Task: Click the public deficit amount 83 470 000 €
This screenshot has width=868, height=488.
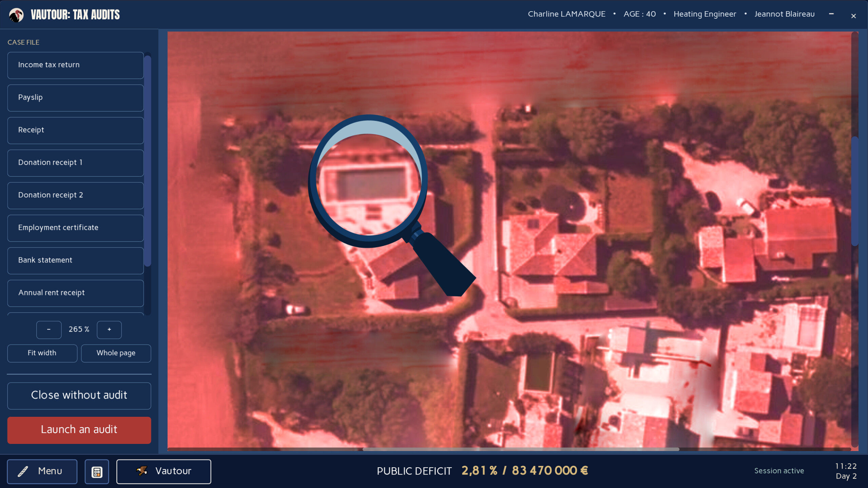Action: tap(549, 471)
